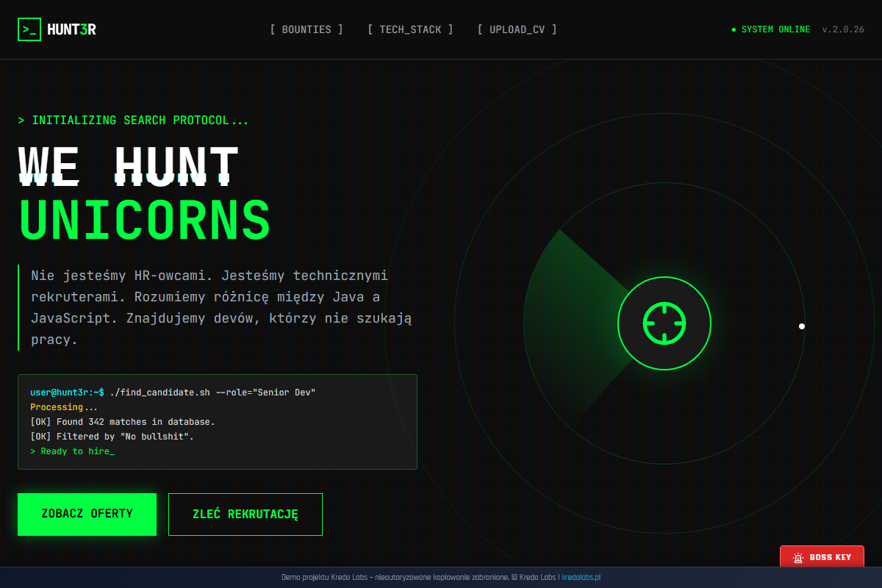Image resolution: width=882 pixels, height=588 pixels.
Task: Click the SYSTEM ONLINE status label
Action: coord(775,29)
